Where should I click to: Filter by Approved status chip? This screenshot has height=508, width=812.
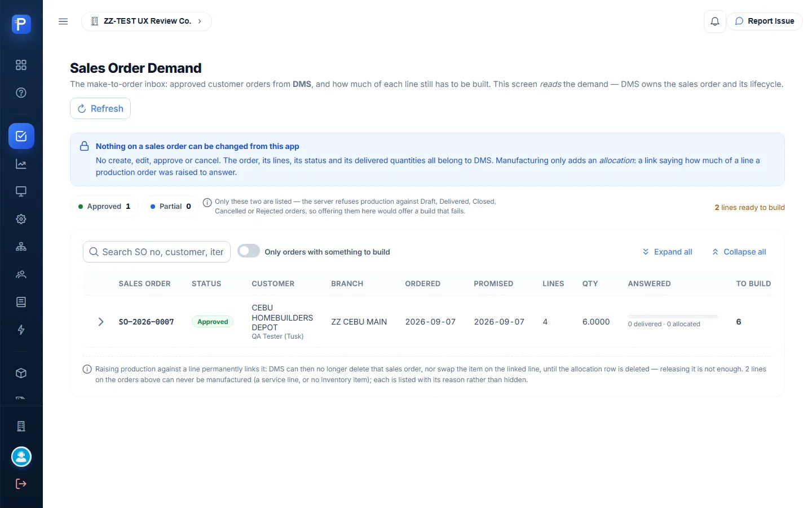[x=104, y=207]
